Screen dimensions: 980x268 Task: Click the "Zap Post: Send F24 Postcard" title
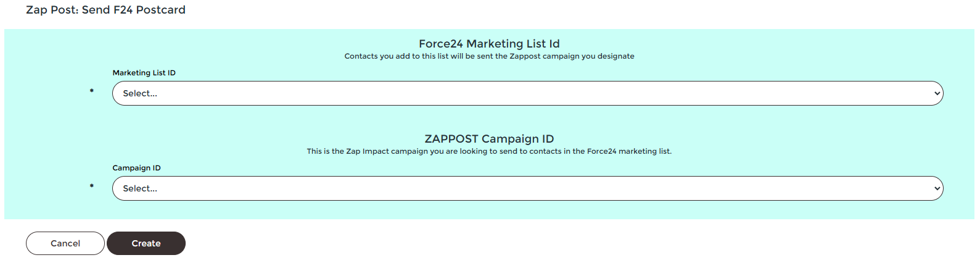pyautogui.click(x=105, y=10)
